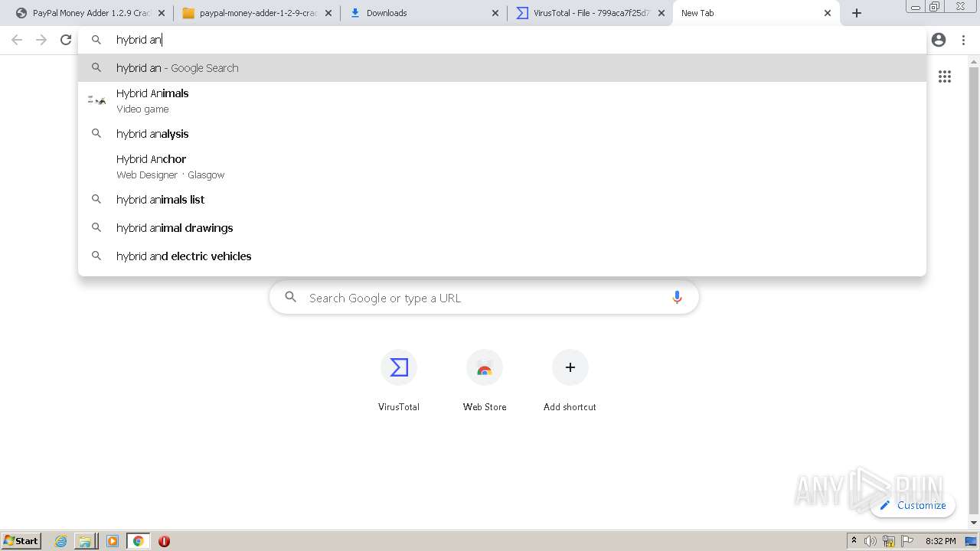The height and width of the screenshot is (551, 980).
Task: Open the red antivirus taskbar icon
Action: point(164,541)
